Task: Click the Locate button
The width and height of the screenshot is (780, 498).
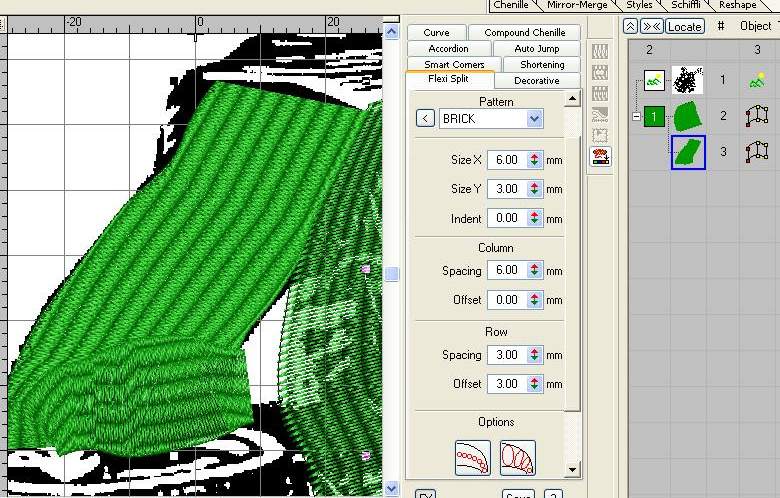Action: [x=685, y=26]
